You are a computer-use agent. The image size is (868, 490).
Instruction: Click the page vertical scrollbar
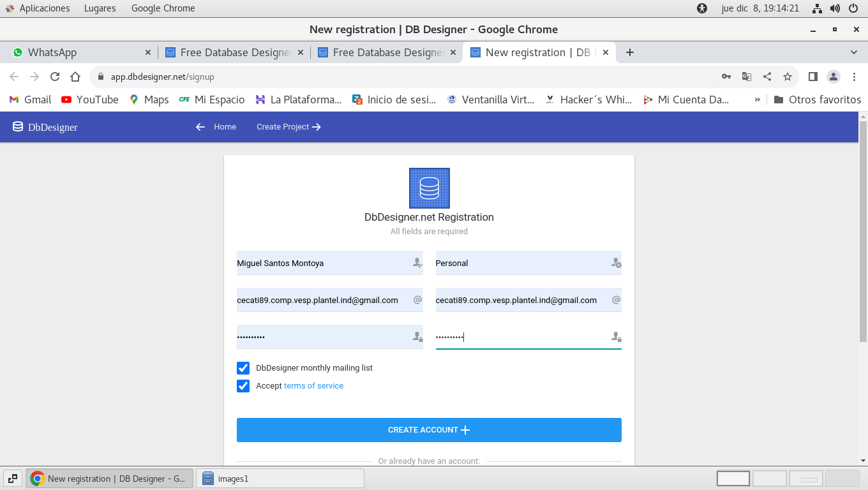click(x=863, y=230)
